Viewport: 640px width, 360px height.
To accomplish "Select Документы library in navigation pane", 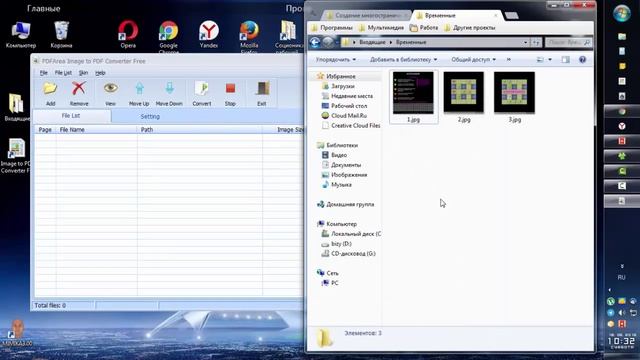I will coord(346,165).
